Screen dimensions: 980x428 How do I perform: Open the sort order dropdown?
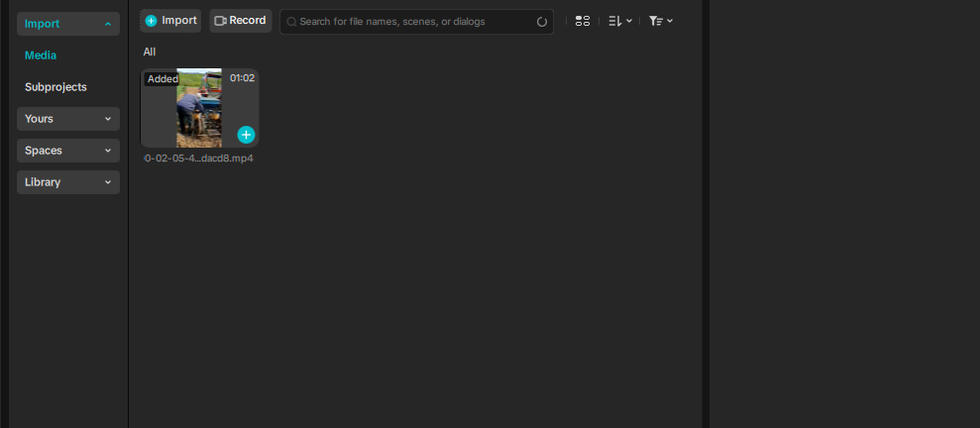pyautogui.click(x=619, y=21)
